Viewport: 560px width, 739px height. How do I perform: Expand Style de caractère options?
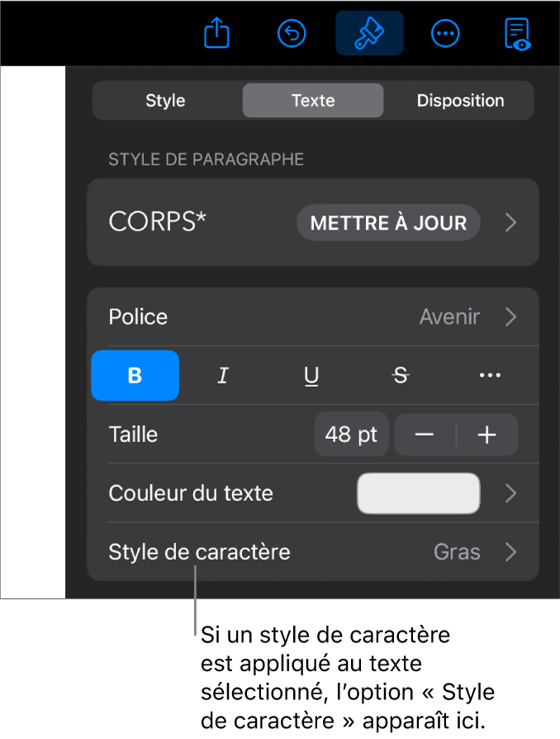pos(511,552)
